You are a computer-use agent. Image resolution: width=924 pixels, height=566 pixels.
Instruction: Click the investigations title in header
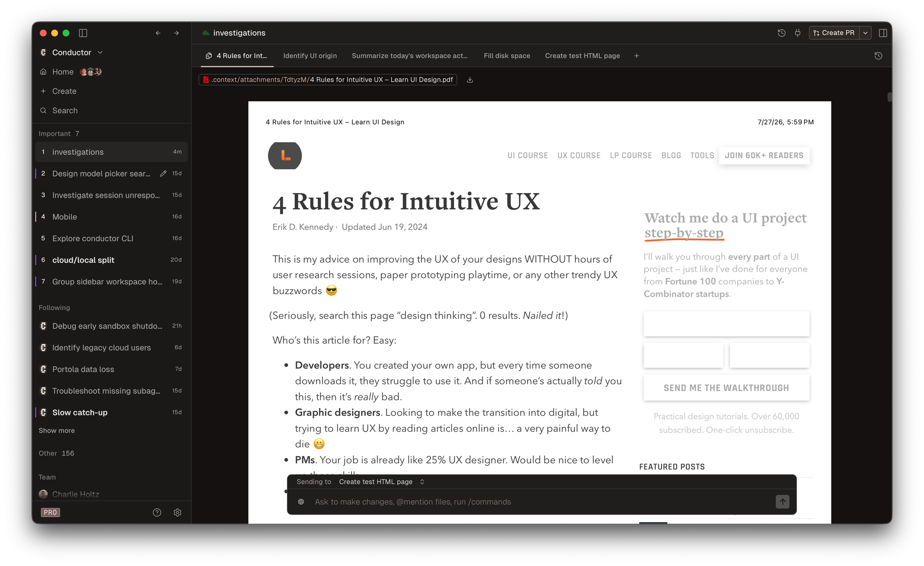239,33
